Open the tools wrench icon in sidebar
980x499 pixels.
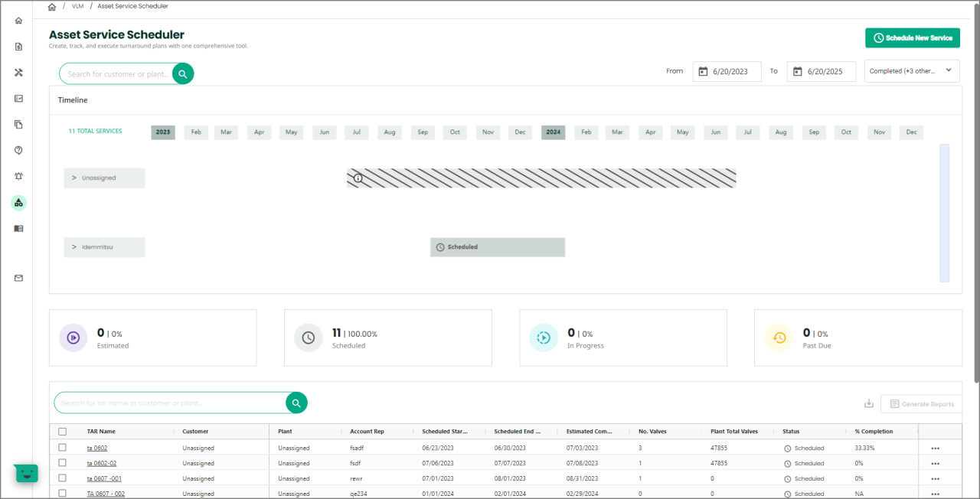pyautogui.click(x=18, y=73)
